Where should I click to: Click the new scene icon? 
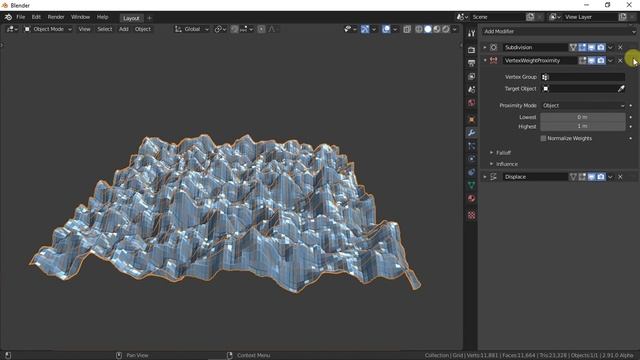coord(530,17)
